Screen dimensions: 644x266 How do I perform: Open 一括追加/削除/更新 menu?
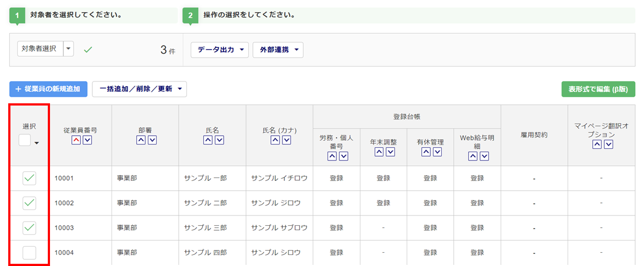[140, 89]
